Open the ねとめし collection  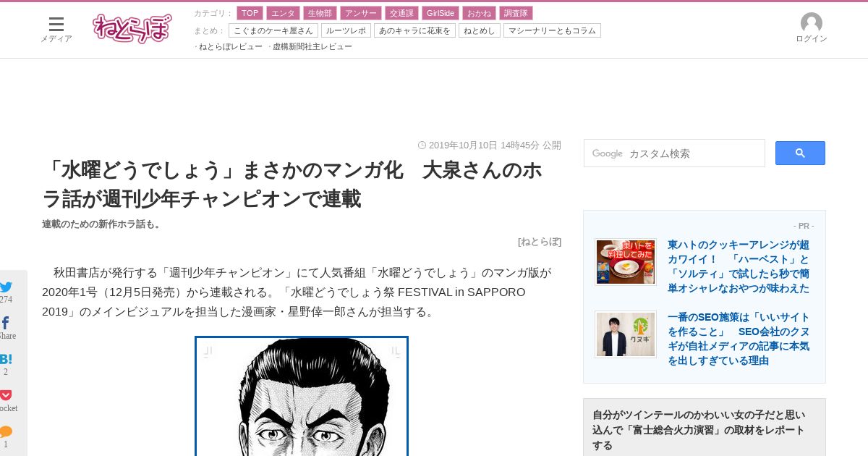pos(480,30)
